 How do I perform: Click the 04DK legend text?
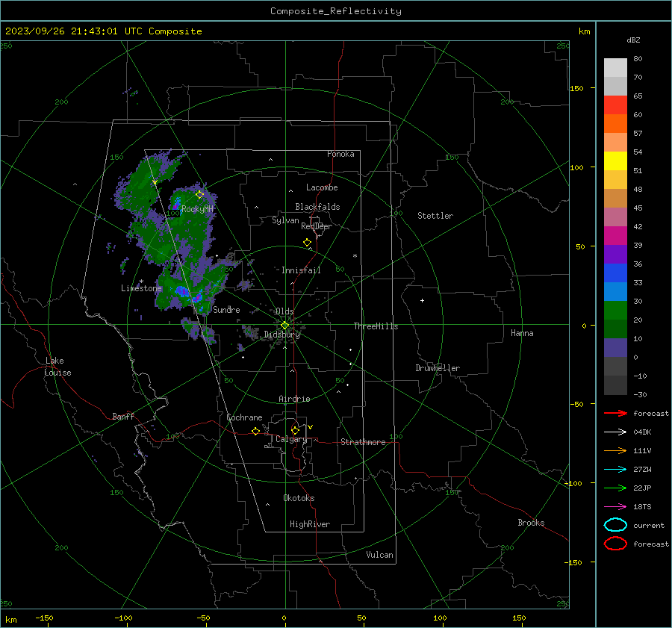(642, 432)
